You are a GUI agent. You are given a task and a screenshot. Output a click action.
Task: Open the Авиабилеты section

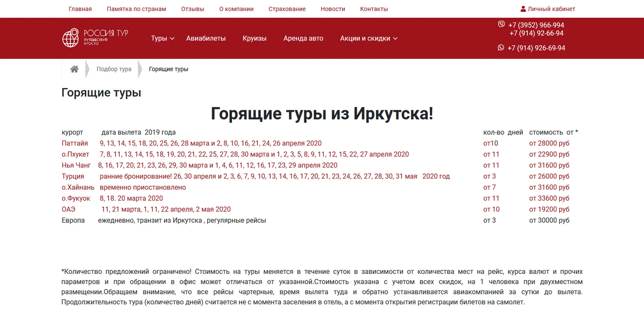pyautogui.click(x=206, y=38)
